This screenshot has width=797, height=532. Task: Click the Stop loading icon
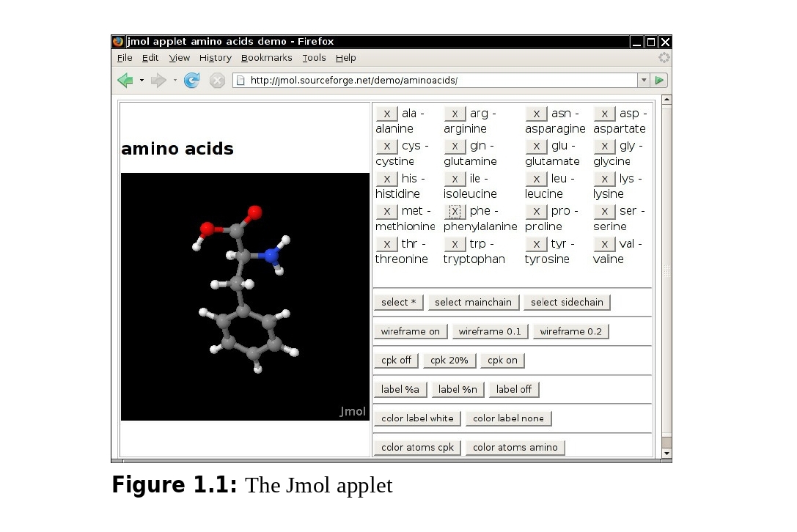[217, 81]
